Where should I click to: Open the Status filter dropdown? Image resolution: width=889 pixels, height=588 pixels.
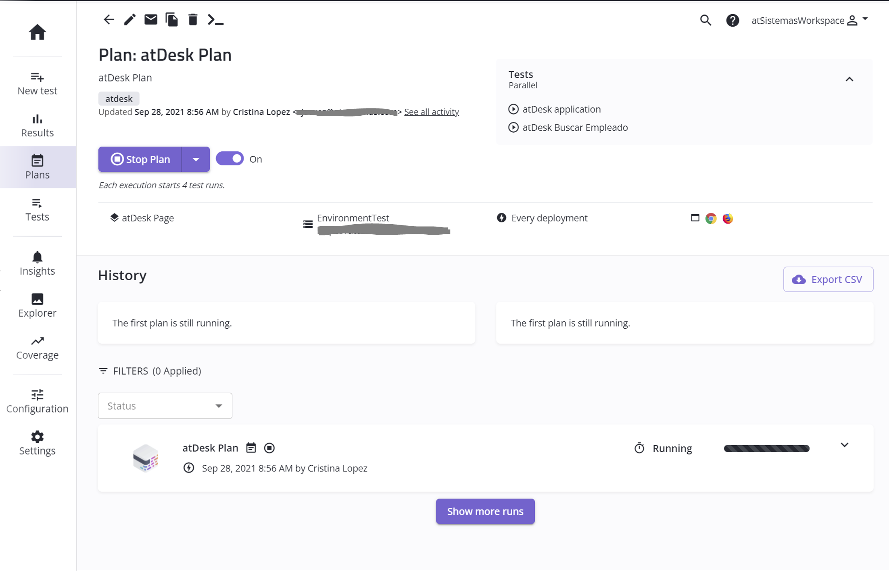pyautogui.click(x=165, y=406)
